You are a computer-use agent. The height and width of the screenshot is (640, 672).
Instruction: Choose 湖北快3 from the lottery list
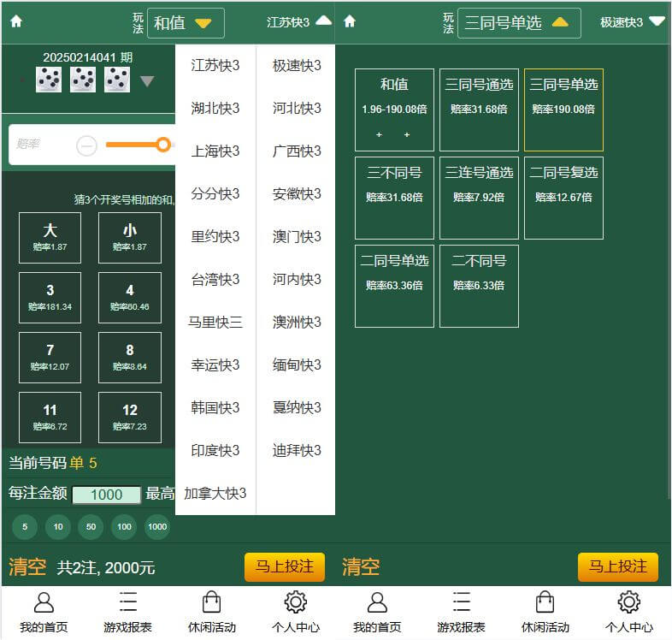coord(215,109)
